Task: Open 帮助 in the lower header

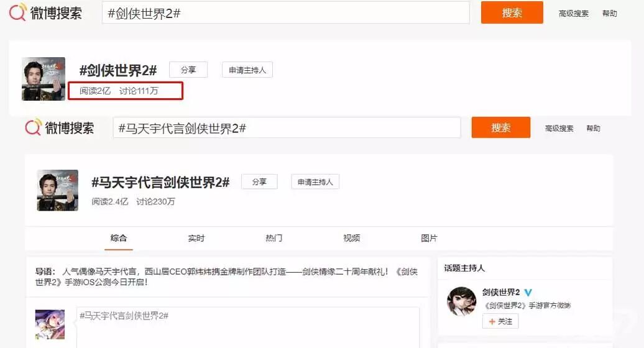Action: click(x=593, y=129)
